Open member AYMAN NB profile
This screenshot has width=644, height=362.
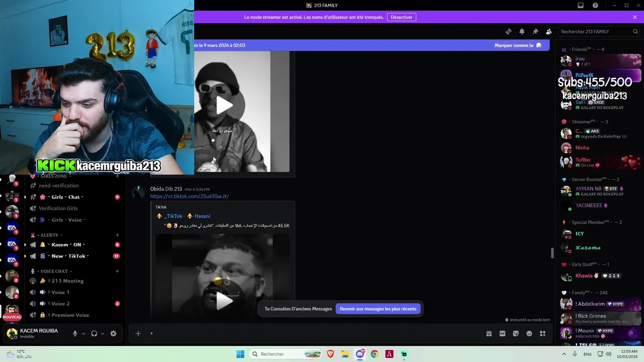(600, 191)
